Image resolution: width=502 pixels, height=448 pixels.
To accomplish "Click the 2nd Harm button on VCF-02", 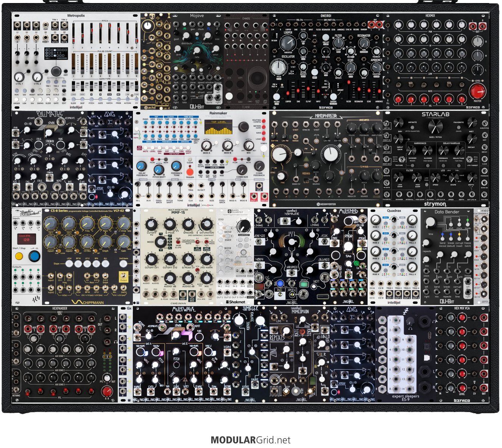I will (x=123, y=263).
